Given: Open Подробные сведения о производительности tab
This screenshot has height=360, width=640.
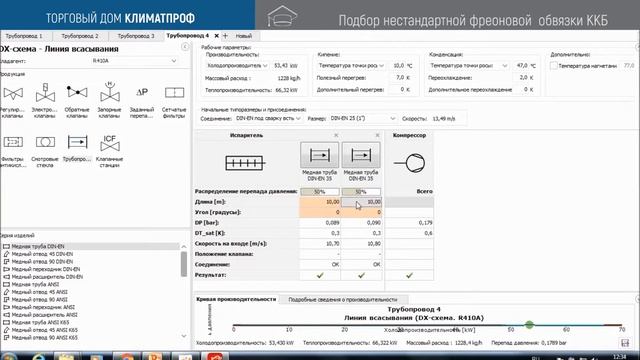Looking at the screenshot, I should click(x=343, y=300).
